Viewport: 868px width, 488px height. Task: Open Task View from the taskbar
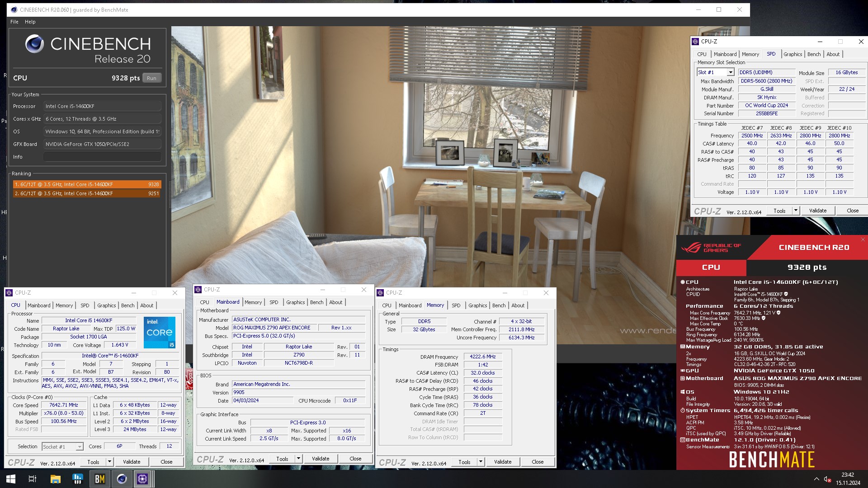click(33, 479)
